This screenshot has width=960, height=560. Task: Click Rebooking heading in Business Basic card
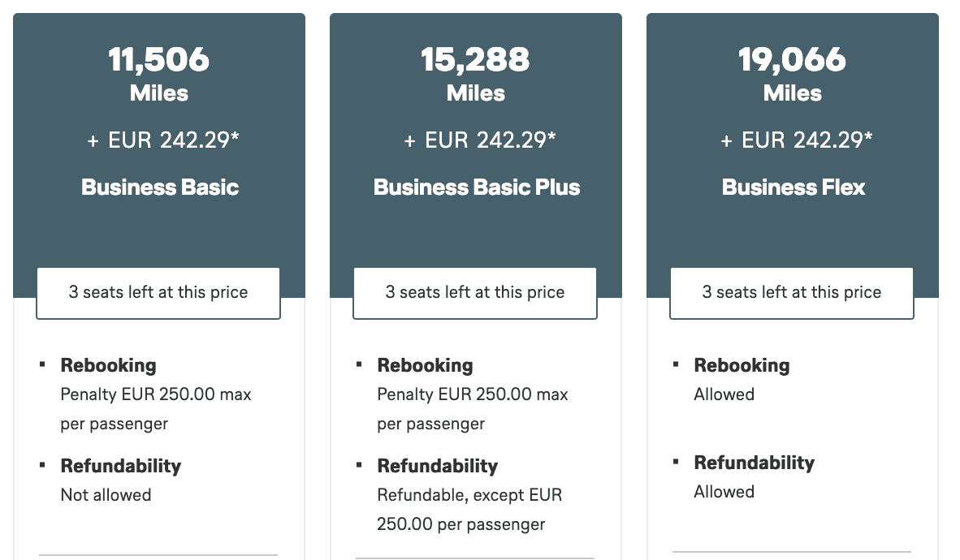108,365
